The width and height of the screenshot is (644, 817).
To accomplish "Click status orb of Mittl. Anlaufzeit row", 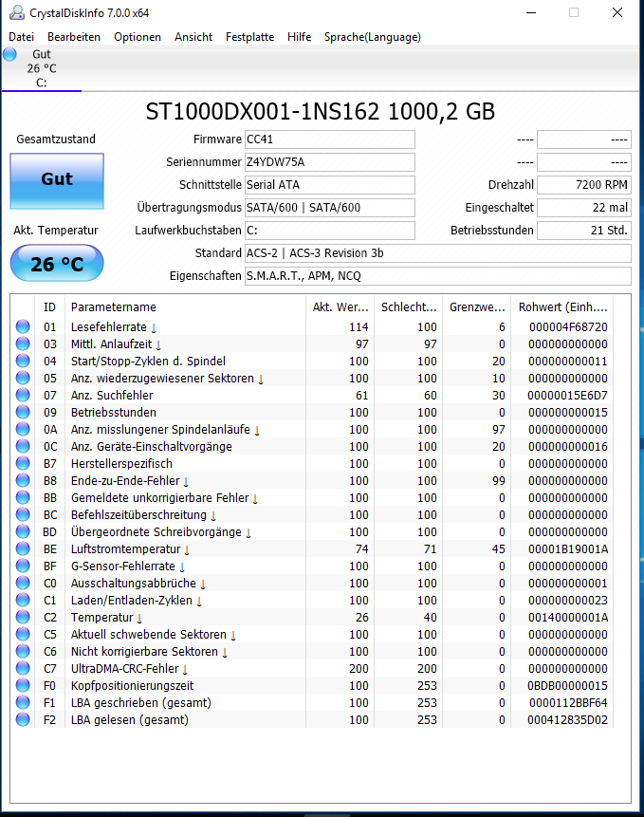I will pyautogui.click(x=23, y=344).
